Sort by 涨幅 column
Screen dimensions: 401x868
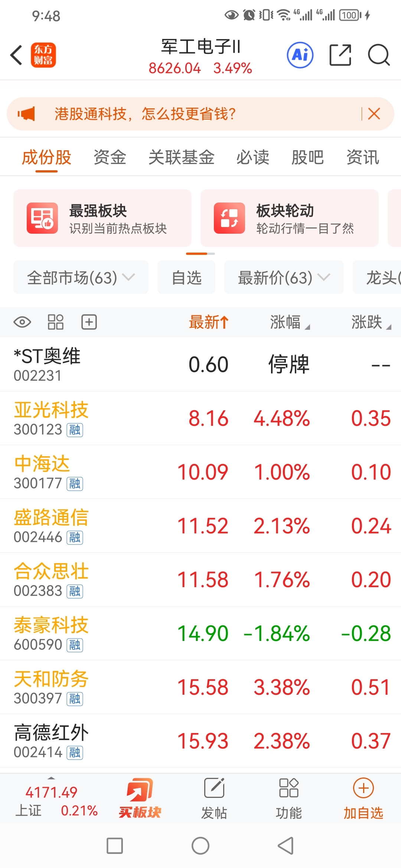(x=290, y=322)
